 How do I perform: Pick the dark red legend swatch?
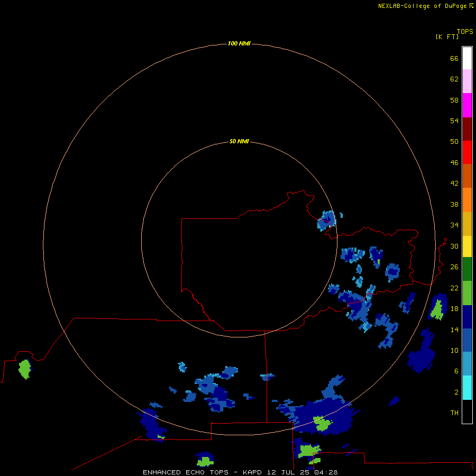click(x=467, y=129)
